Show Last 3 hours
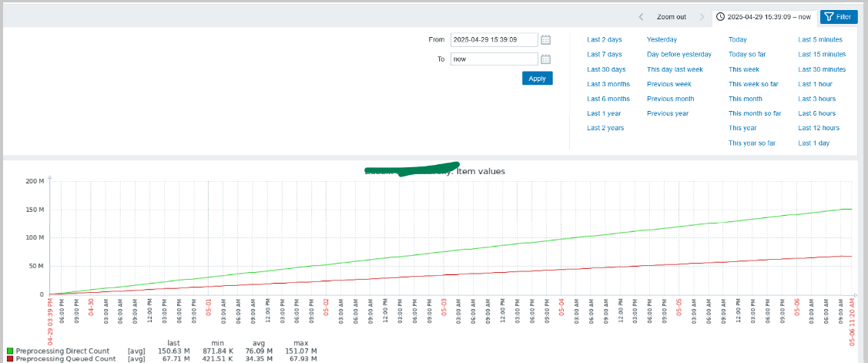The height and width of the screenshot is (363, 868). click(x=816, y=99)
